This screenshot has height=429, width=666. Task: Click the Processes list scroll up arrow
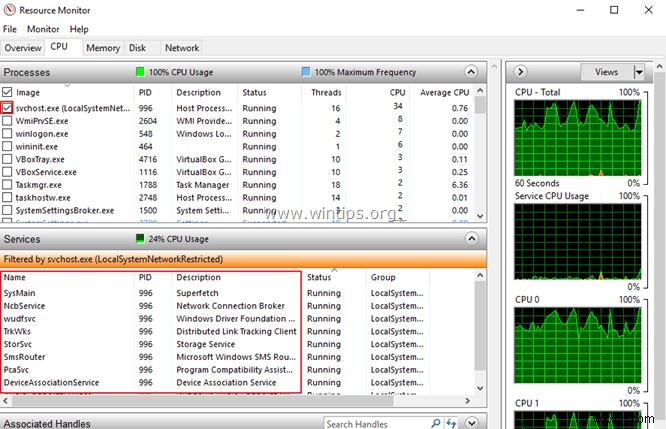pos(480,90)
